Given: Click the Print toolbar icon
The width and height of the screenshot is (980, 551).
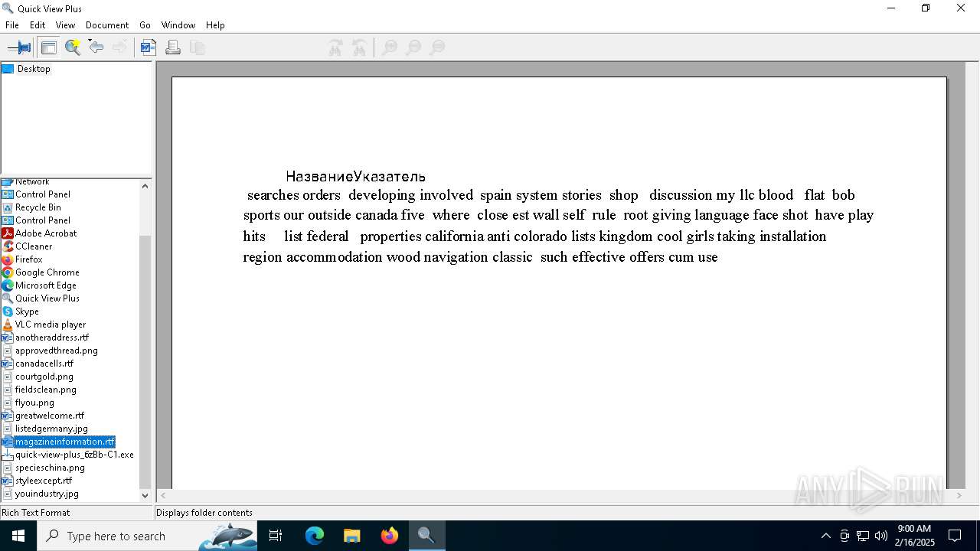Looking at the screenshot, I should pos(173,47).
